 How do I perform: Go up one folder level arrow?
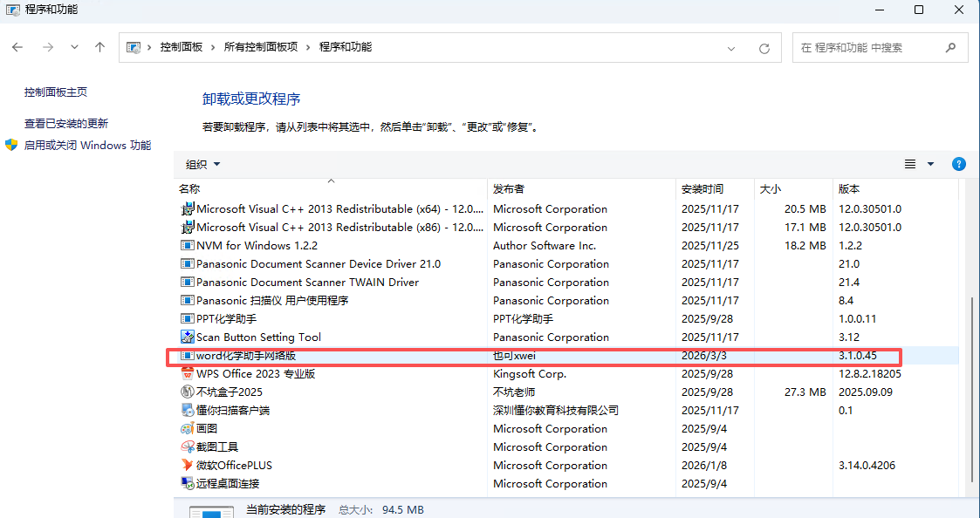point(99,47)
